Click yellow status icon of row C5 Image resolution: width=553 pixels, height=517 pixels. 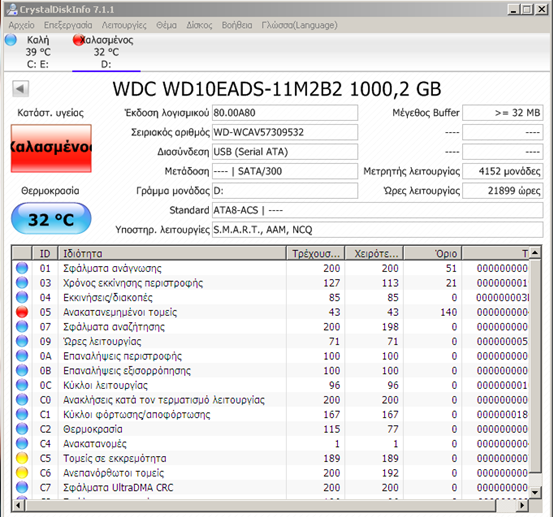point(22,458)
